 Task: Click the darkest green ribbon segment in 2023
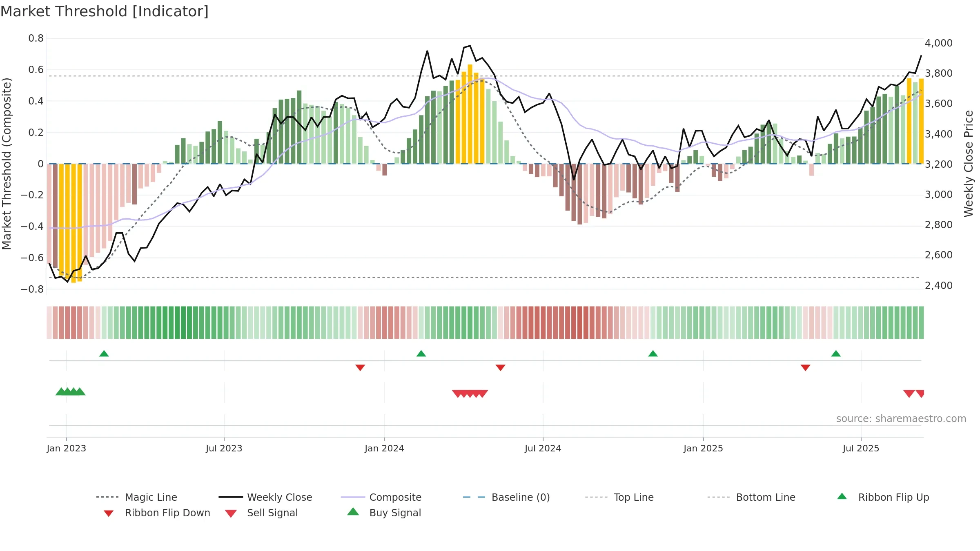pyautogui.click(x=183, y=322)
